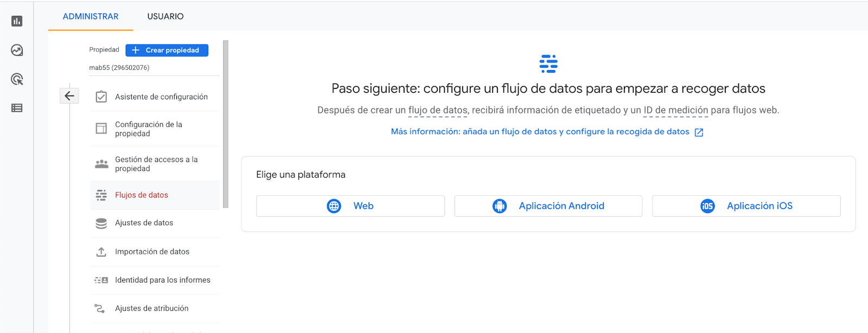This screenshot has height=333, width=868.
Task: Click the Gestión de accesos people icon
Action: pos(101,164)
